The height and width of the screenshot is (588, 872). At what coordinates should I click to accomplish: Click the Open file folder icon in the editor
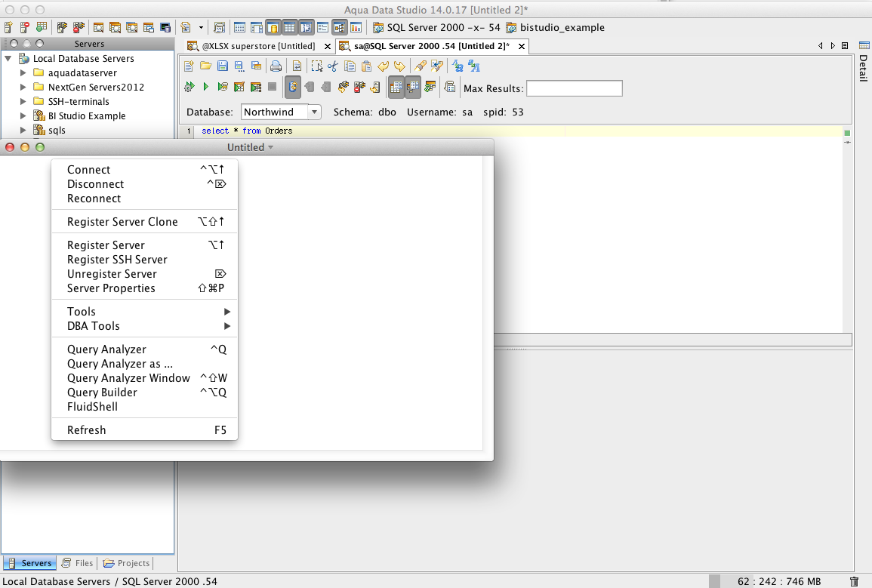[206, 66]
